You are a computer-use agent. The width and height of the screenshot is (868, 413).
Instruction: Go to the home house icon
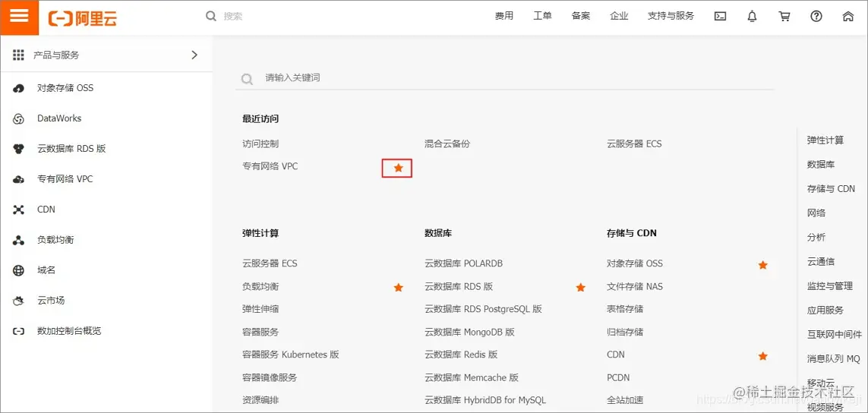pos(847,17)
